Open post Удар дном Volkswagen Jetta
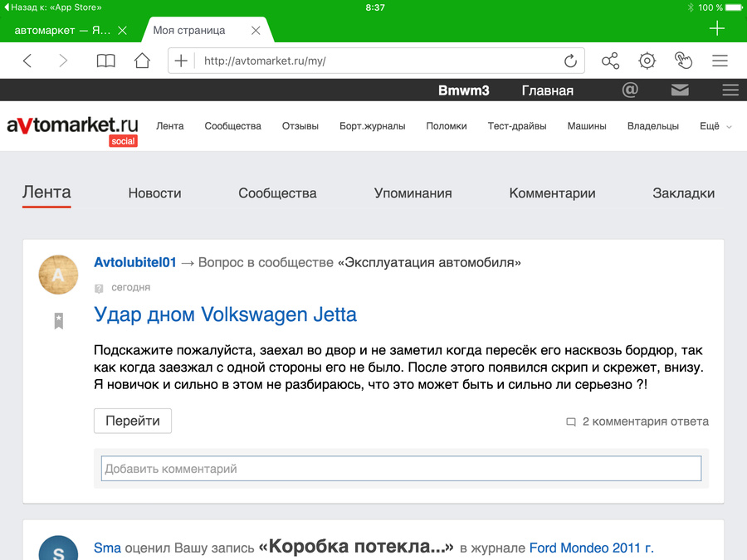 [x=225, y=314]
